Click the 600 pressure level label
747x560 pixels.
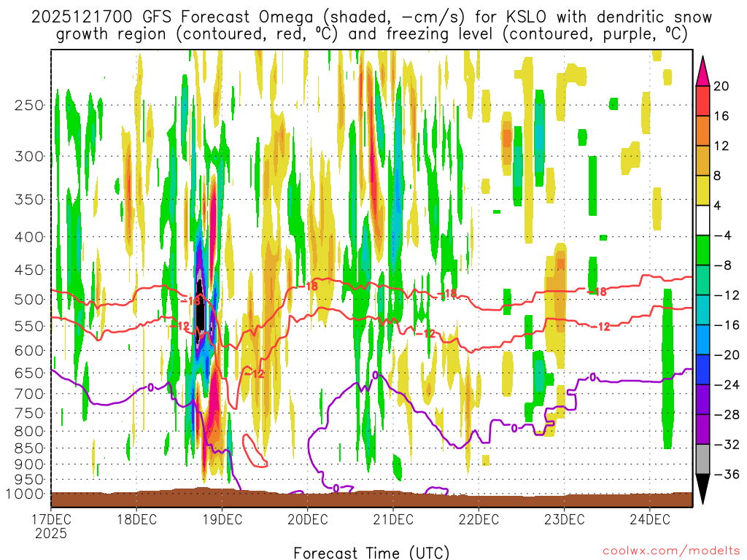[x=29, y=351]
